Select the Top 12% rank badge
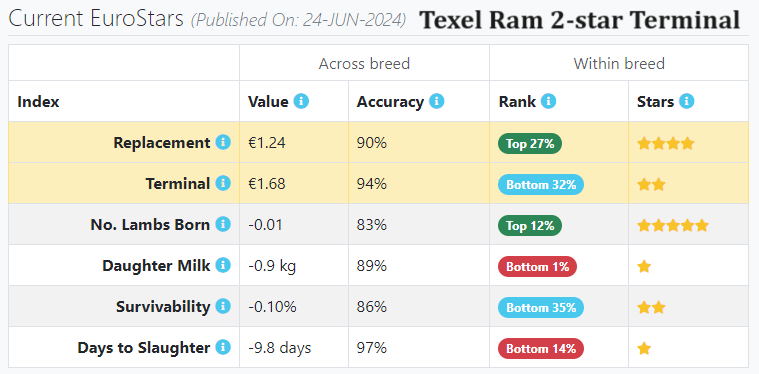 click(x=530, y=226)
